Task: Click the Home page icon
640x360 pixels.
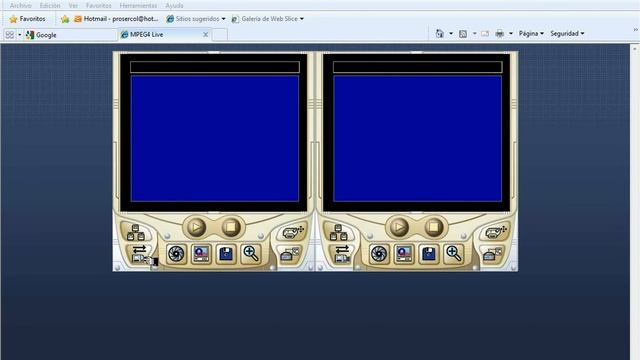Action: tap(440, 33)
